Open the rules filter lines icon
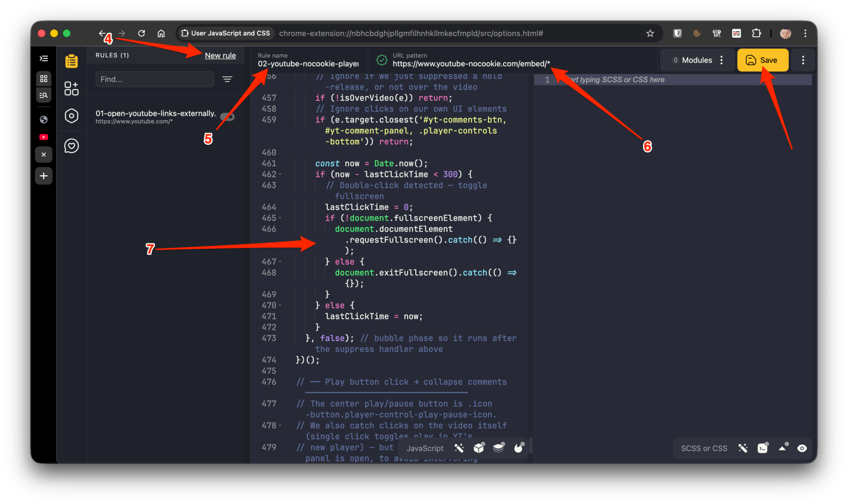 tap(227, 79)
